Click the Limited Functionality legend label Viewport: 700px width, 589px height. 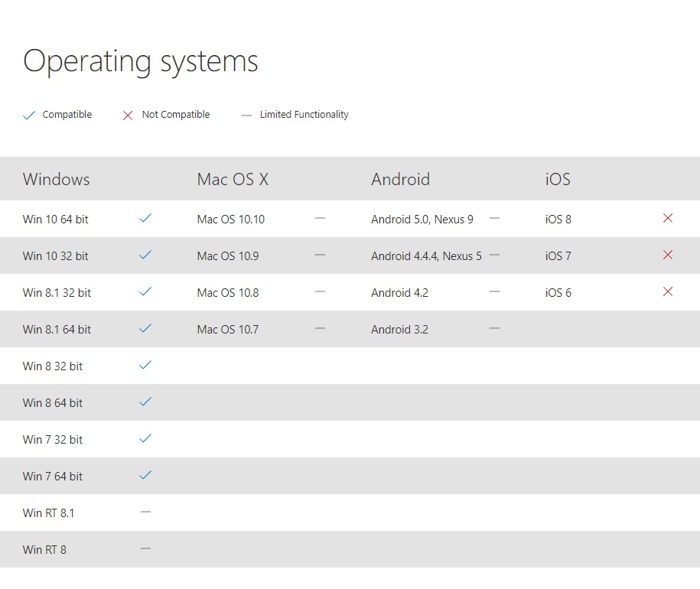(x=304, y=115)
